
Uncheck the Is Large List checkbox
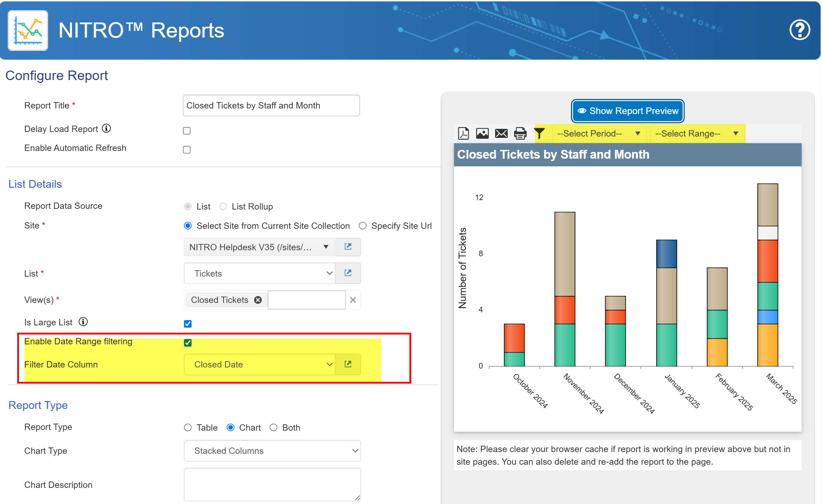click(188, 324)
